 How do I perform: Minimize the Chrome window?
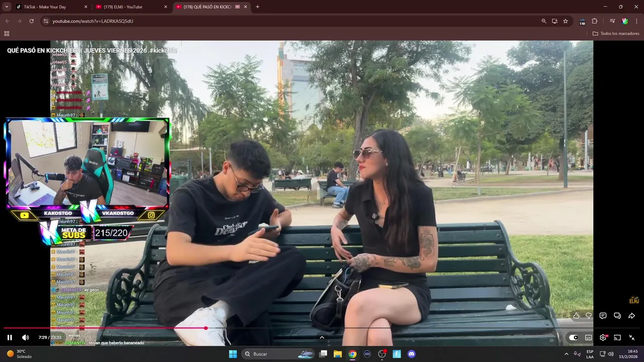tap(605, 7)
